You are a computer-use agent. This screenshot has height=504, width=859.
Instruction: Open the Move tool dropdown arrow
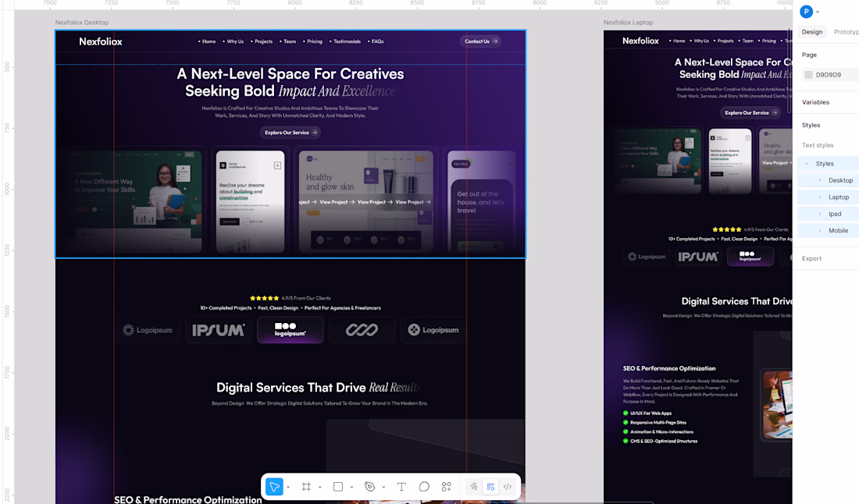(288, 488)
